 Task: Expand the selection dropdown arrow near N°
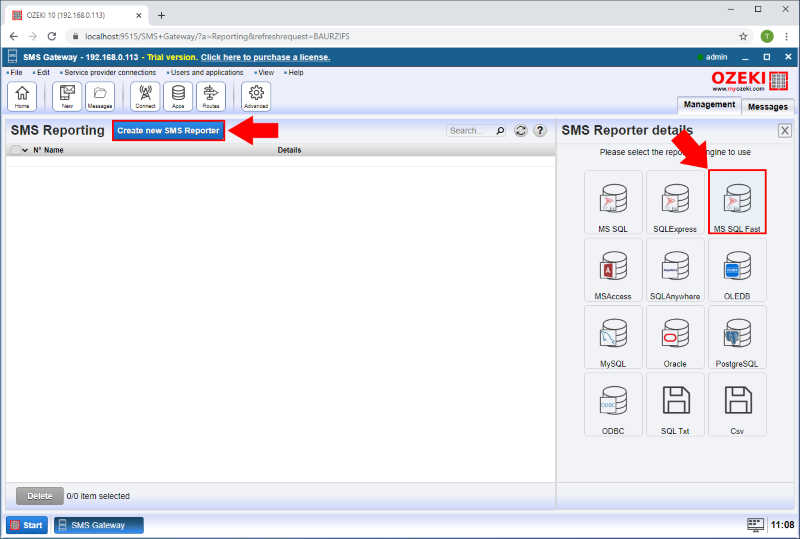[25, 151]
